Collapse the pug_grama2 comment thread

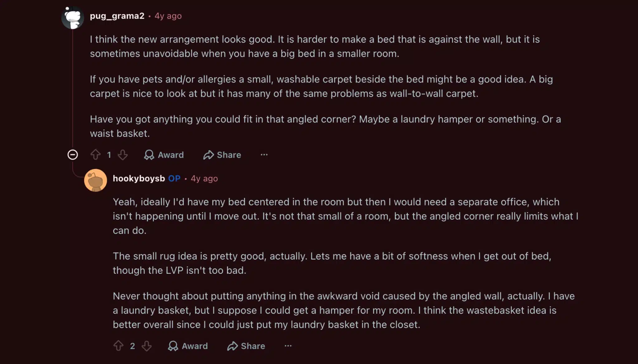[x=73, y=155]
